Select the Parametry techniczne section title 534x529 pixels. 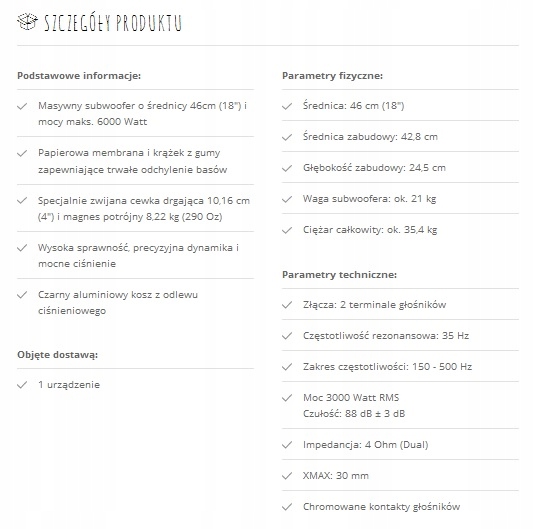click(x=340, y=275)
